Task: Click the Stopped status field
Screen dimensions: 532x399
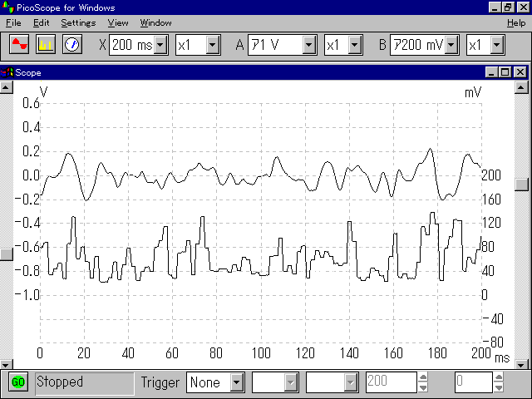Action: click(85, 383)
